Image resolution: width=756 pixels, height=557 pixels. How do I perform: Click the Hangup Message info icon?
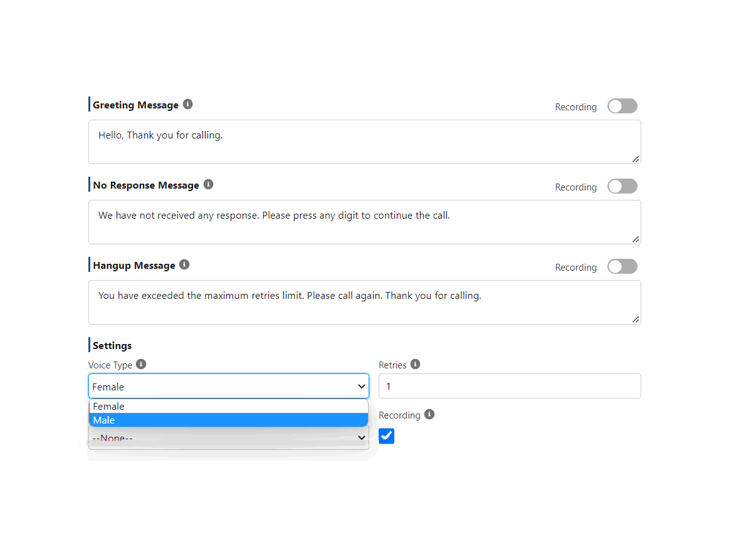pyautogui.click(x=184, y=264)
